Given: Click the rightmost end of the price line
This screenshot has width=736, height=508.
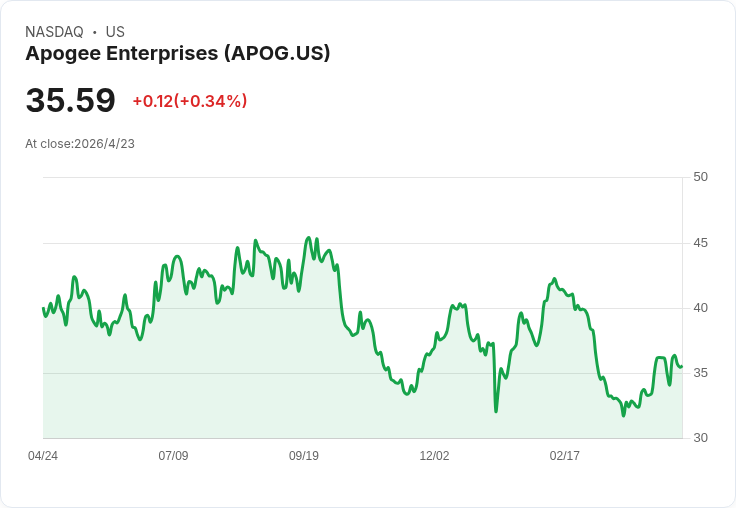Looking at the screenshot, I should click(682, 366).
